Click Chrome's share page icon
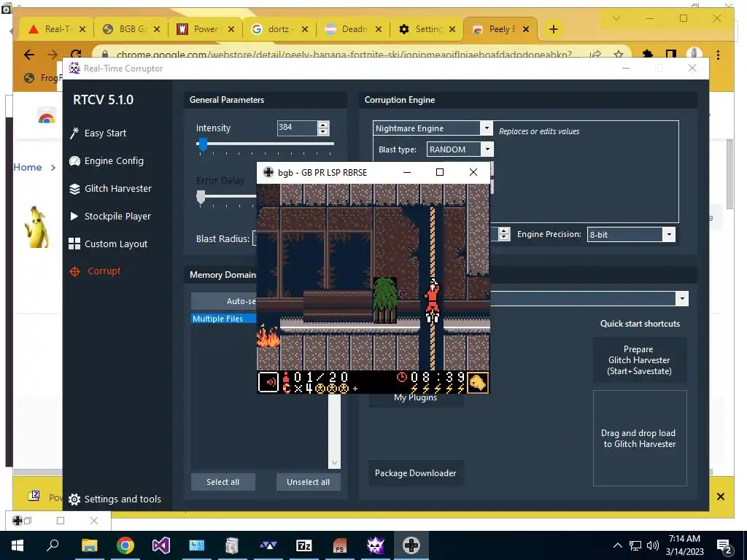 tap(595, 54)
